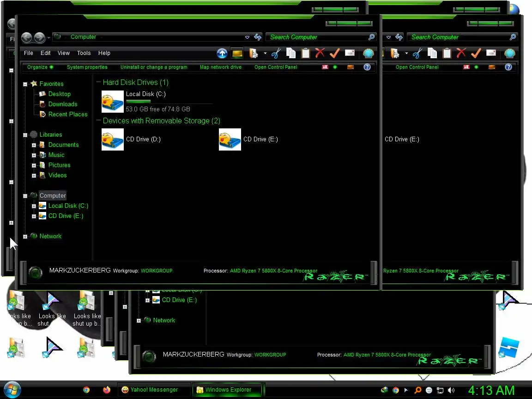532x399 pixels.
Task: Open the recent pages dropdown beside Forward
Action: pyautogui.click(x=49, y=38)
